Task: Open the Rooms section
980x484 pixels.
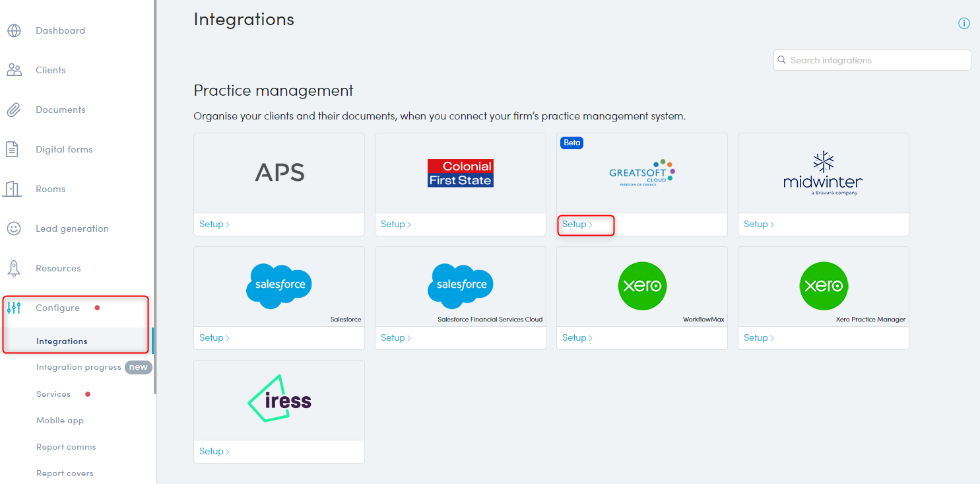Action: (50, 189)
